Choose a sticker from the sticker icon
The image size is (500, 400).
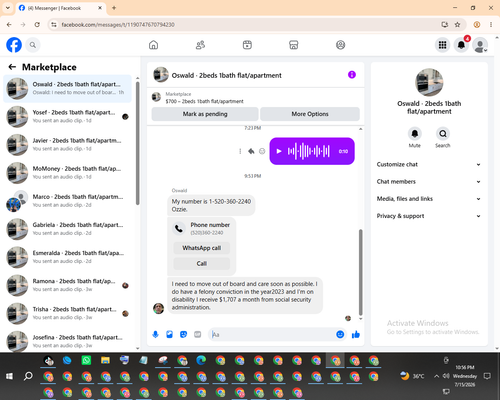click(184, 334)
